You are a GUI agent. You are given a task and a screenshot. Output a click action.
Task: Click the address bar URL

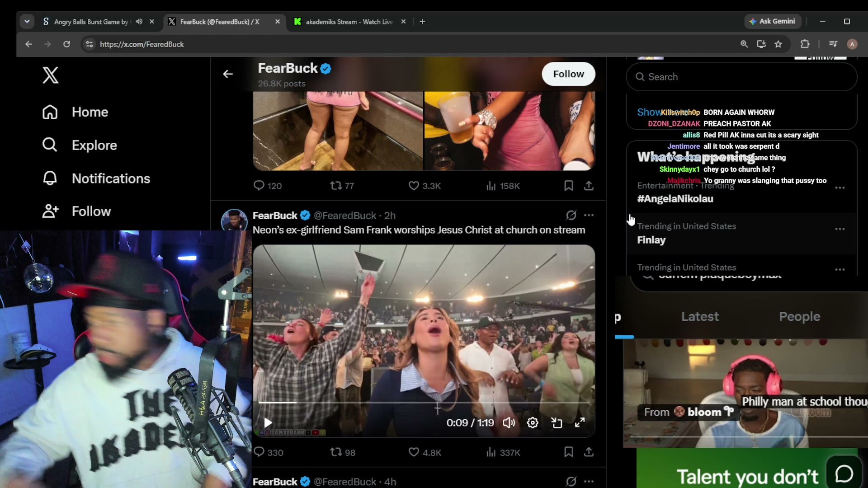pyautogui.click(x=142, y=44)
